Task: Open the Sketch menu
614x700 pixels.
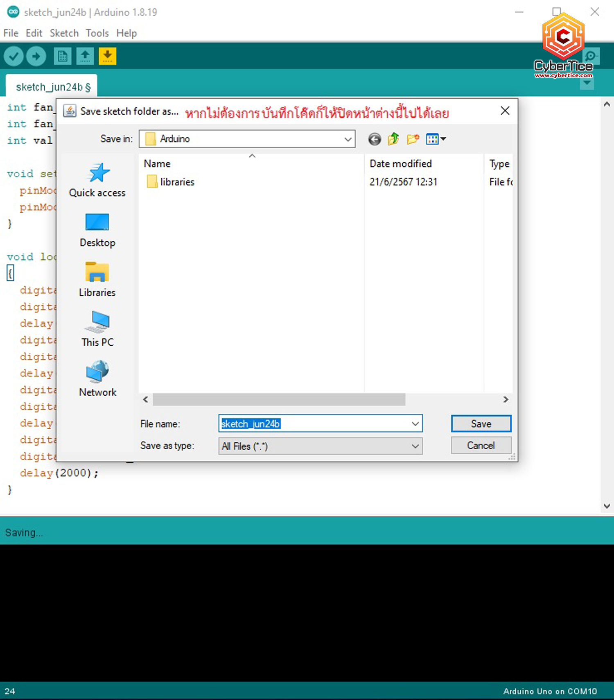Action: pyautogui.click(x=64, y=33)
